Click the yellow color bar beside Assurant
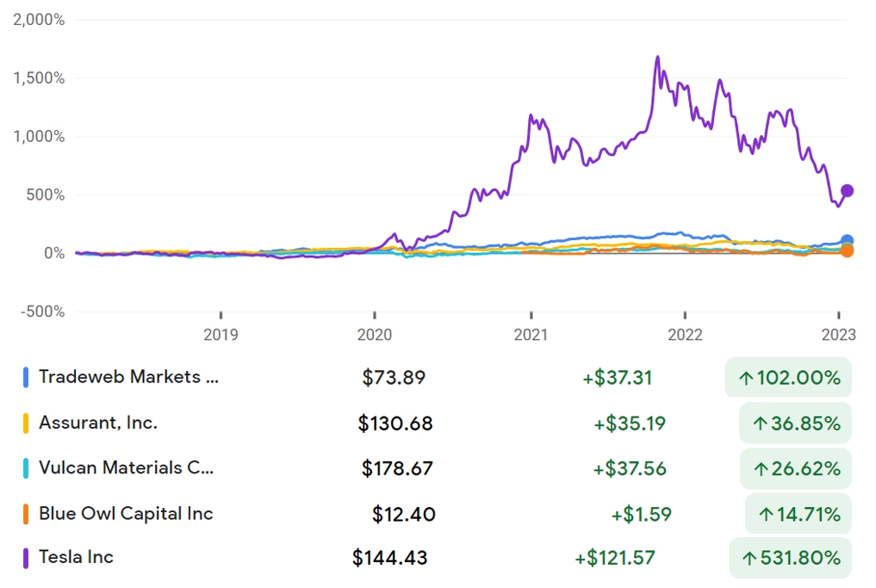The height and width of the screenshot is (588, 876). [26, 423]
